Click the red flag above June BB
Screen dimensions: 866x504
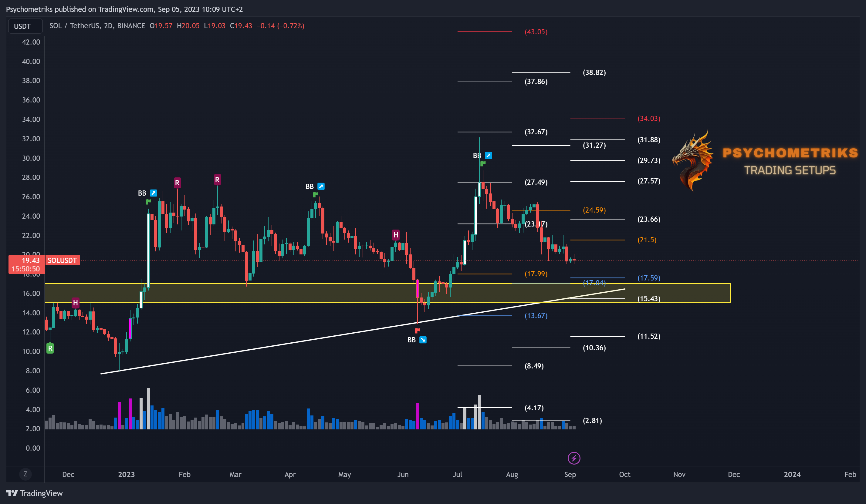click(417, 331)
